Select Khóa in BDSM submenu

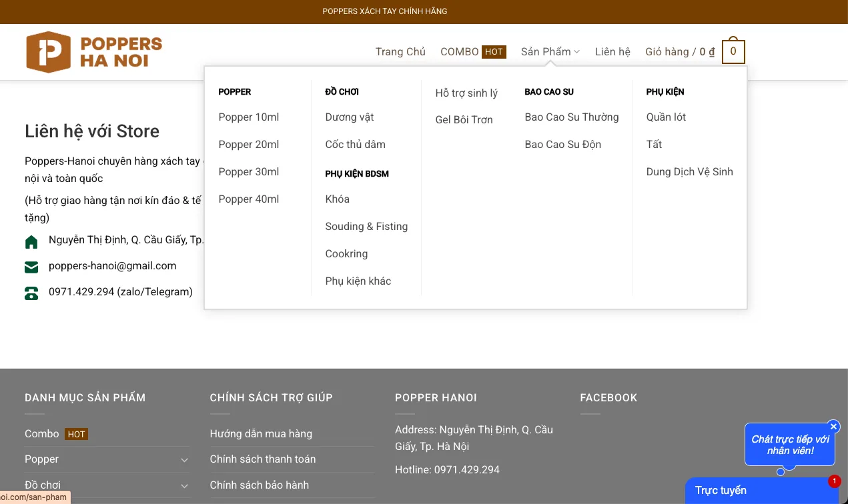338,199
